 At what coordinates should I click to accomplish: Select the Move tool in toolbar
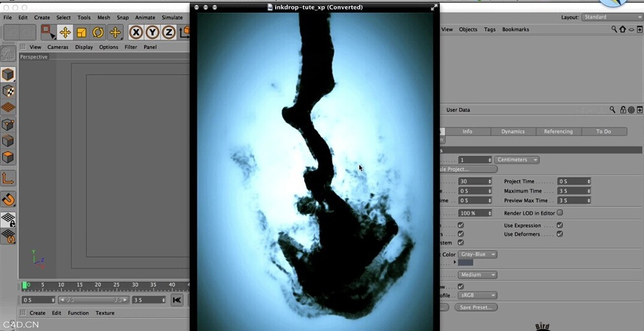point(65,33)
